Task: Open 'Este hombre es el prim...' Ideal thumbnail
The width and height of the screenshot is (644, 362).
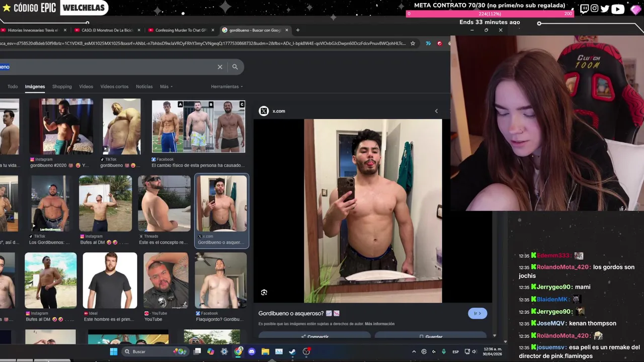Action: (x=110, y=281)
